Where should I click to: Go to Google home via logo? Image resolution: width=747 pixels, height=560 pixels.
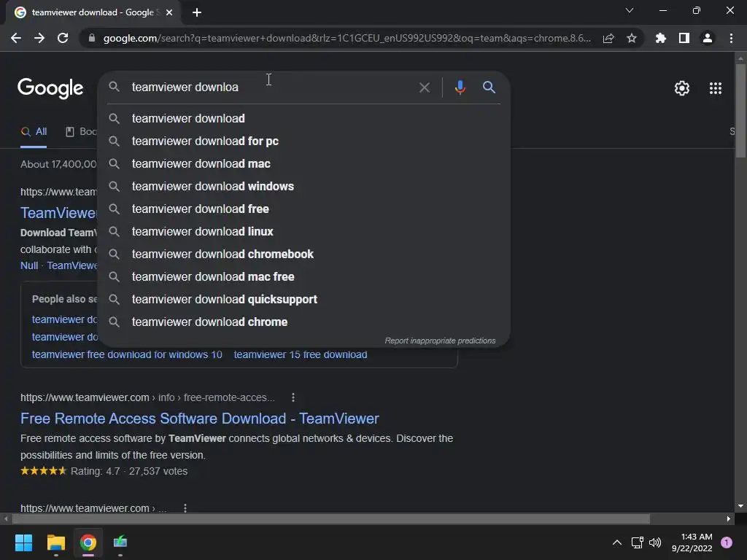[x=50, y=88]
